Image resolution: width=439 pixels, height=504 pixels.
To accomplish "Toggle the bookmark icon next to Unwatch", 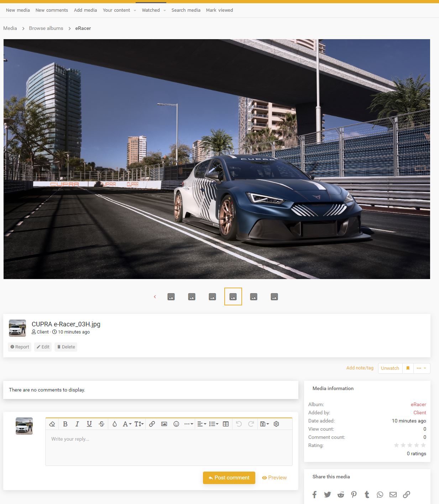I will click(408, 368).
